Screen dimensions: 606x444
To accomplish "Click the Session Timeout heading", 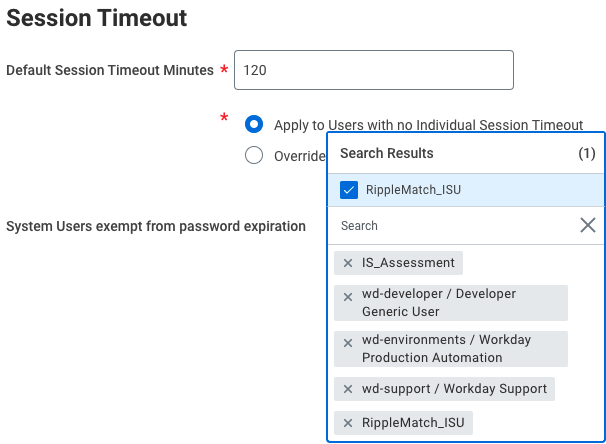I will point(96,18).
